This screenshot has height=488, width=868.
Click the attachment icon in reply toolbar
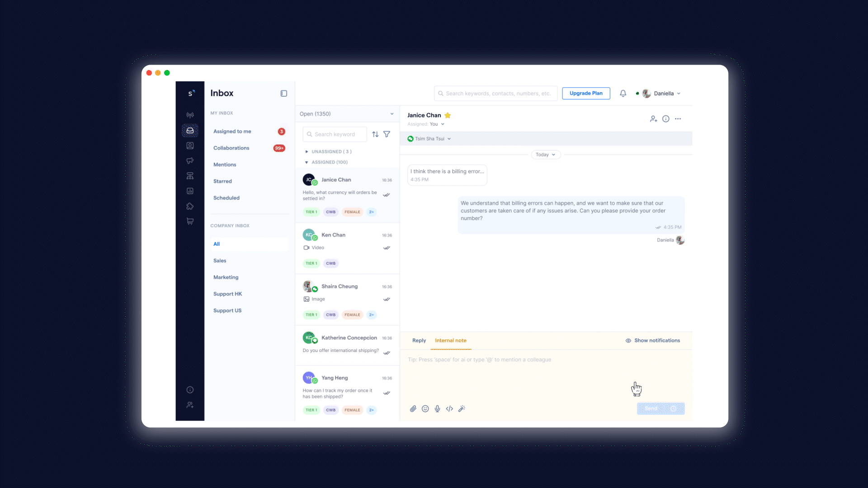click(x=413, y=409)
